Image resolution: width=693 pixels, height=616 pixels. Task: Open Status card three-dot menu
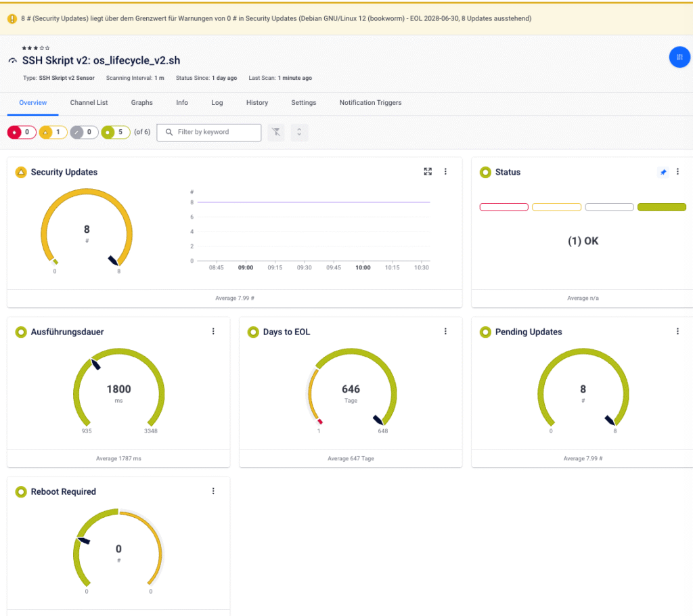tap(677, 171)
